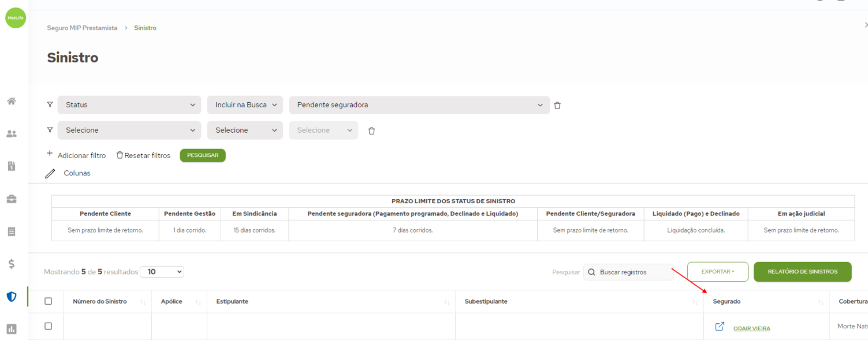The image size is (868, 340).
Task: Open the EXPORTAR menu button
Action: click(718, 272)
